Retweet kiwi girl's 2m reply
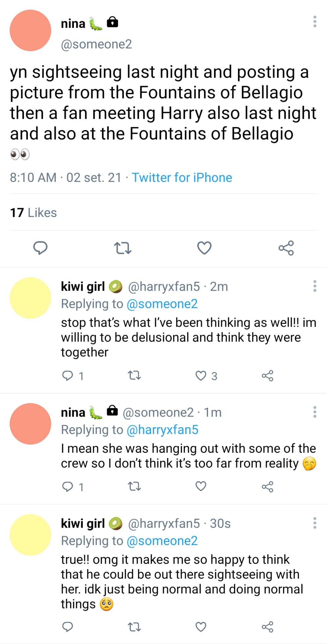Screen dimensions: 327x644 pyautogui.click(x=134, y=376)
